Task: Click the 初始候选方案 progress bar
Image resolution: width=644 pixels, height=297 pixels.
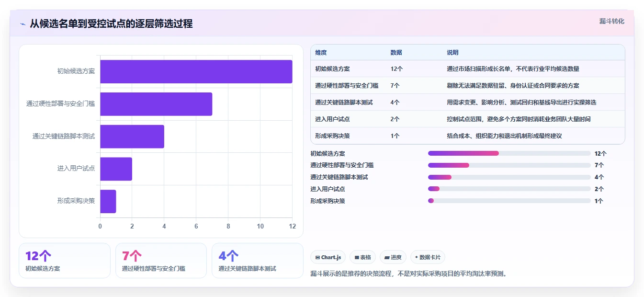Action: (x=509, y=153)
